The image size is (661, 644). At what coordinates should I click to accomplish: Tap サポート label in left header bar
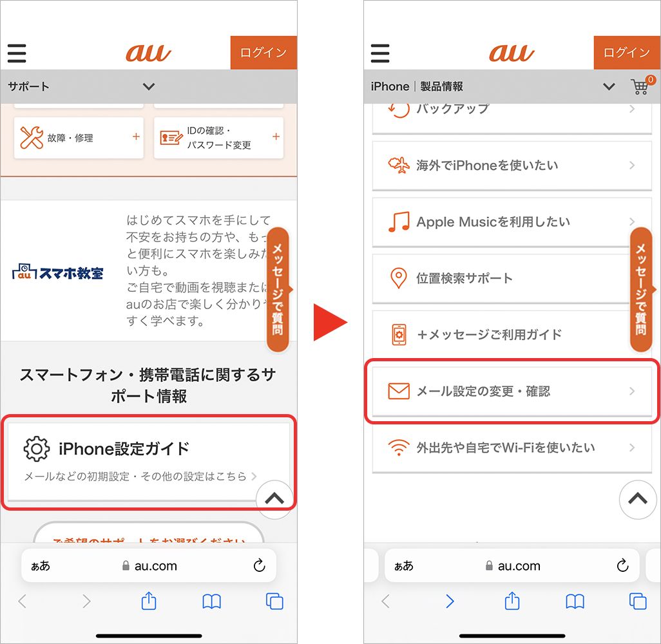pyautogui.click(x=28, y=86)
